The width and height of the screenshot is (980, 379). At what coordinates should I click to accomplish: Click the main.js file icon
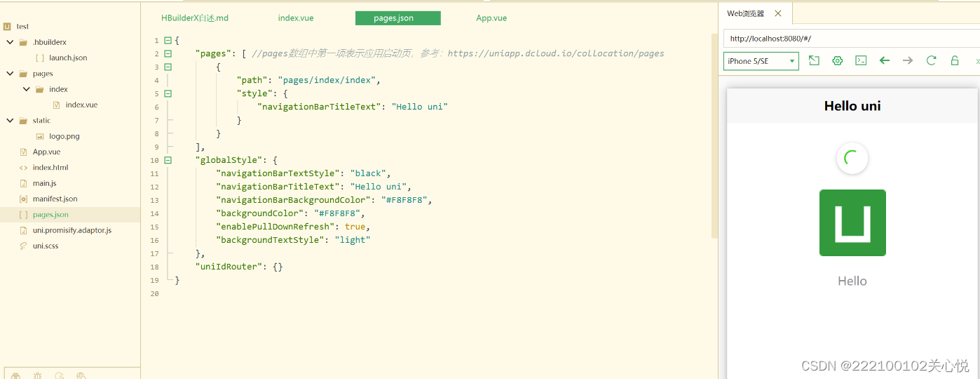tap(24, 183)
